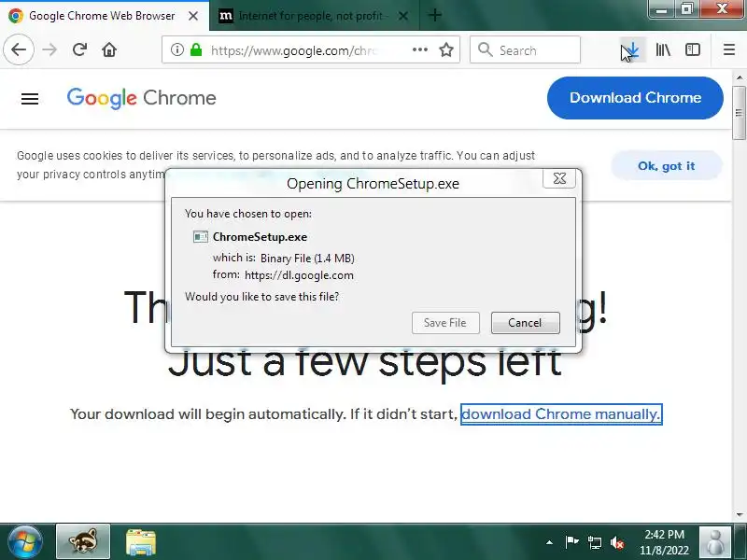Screen dimensions: 747x560
Task: Click Save File in the dialog
Action: point(445,323)
